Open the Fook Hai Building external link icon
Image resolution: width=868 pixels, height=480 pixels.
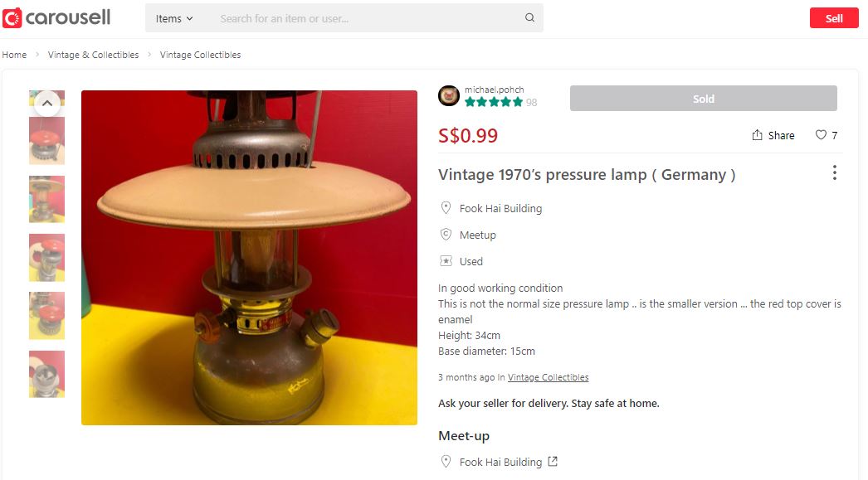[553, 461]
